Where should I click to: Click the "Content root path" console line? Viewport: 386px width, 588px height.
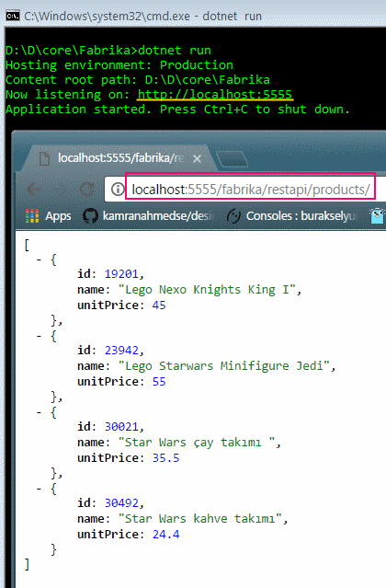pyautogui.click(x=138, y=80)
